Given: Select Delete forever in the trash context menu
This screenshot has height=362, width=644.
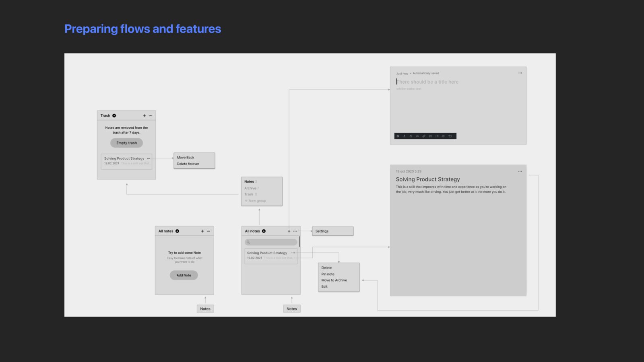Looking at the screenshot, I should [x=188, y=164].
